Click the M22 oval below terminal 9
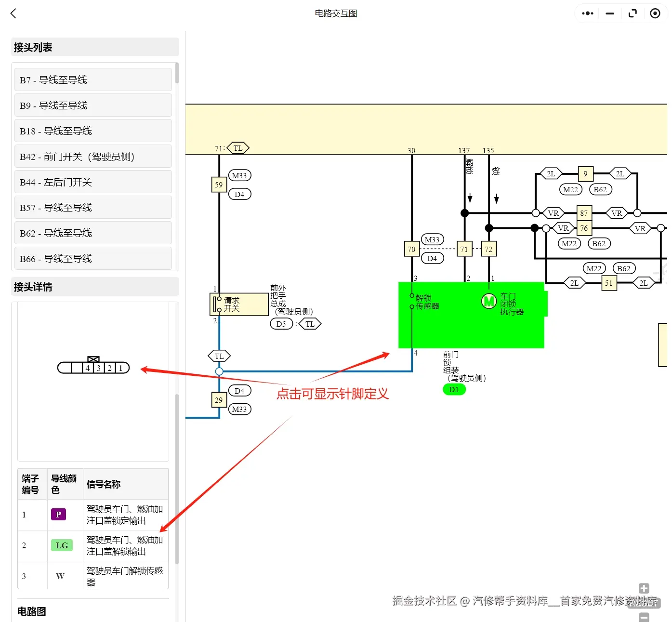672x622 pixels. [x=570, y=189]
